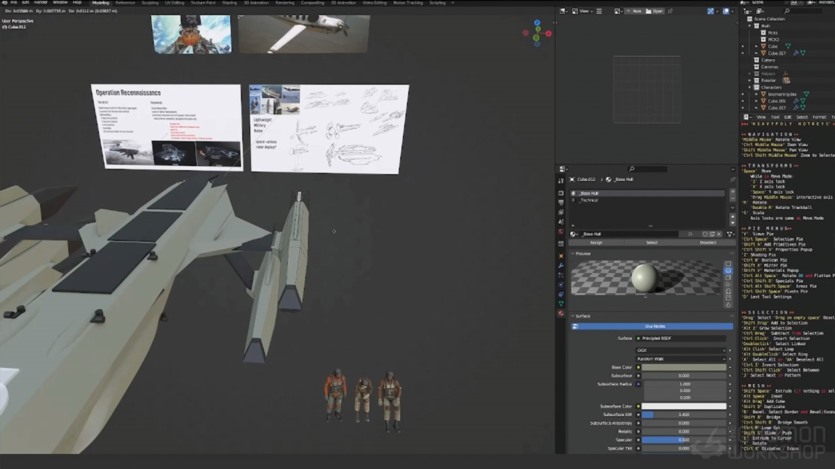Open the Object properties tab
This screenshot has height=469, width=835.
tap(561, 256)
